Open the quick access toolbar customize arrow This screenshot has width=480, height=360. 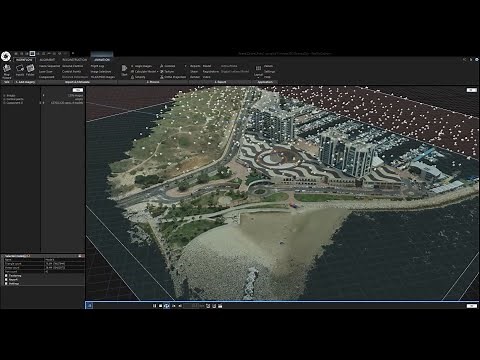[x=73, y=53]
